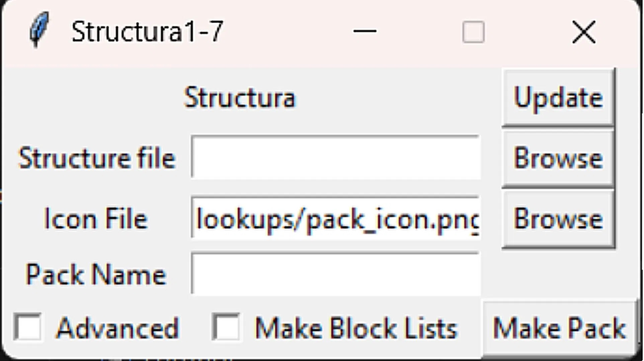The width and height of the screenshot is (644, 361).
Task: Click into the Pack Name field
Action: coord(336,274)
